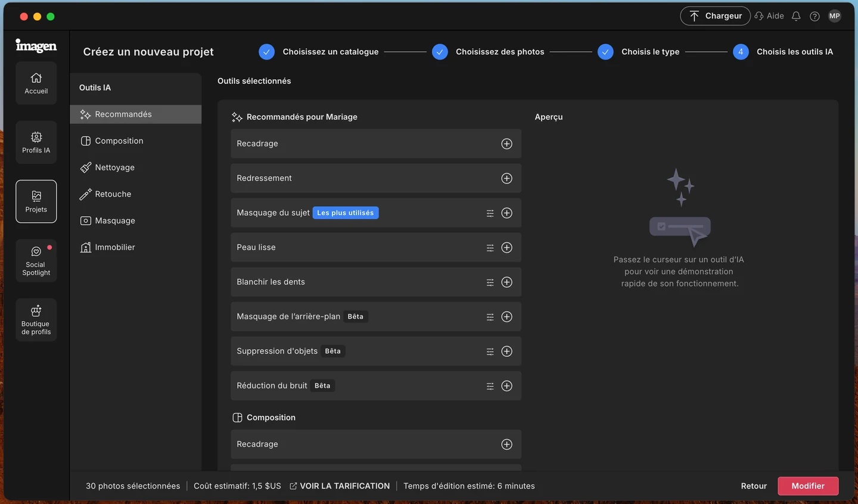Select the Masquage tools category

136,220
